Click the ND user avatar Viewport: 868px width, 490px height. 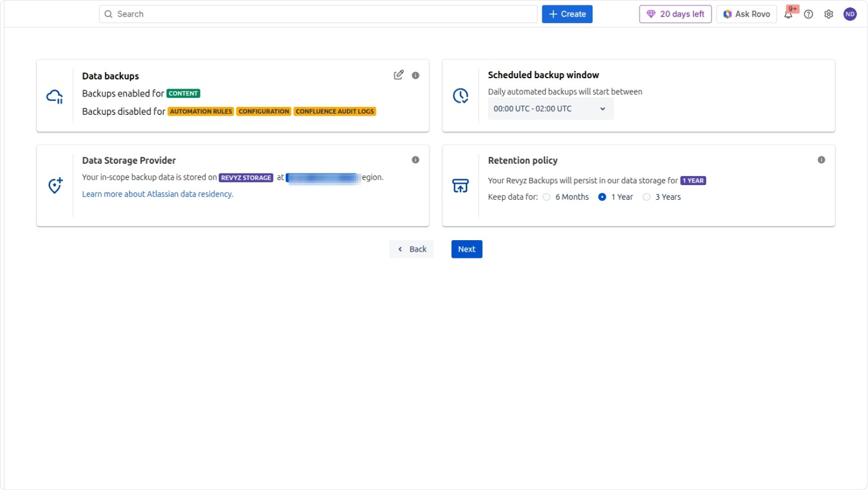click(x=850, y=14)
